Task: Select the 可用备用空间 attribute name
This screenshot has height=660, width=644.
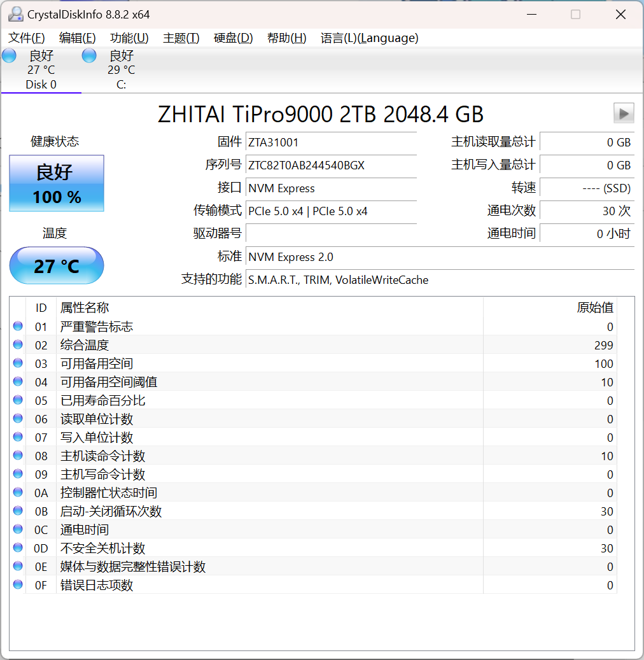Action: click(96, 363)
